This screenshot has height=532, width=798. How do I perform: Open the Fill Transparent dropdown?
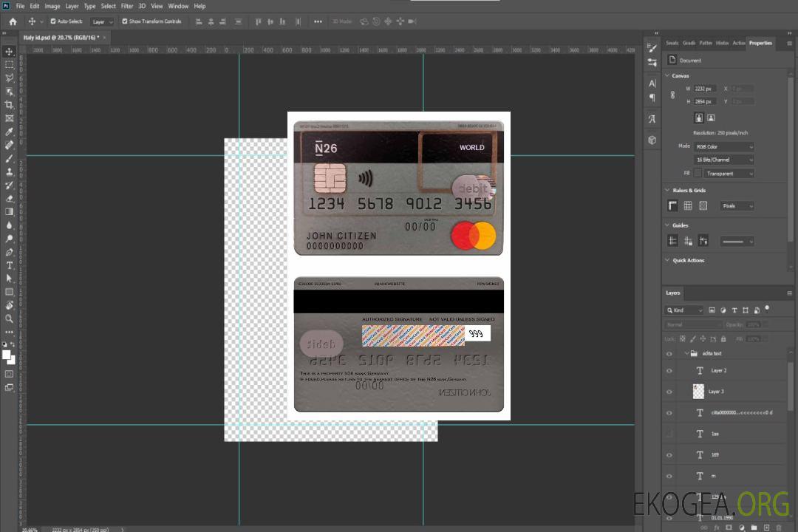click(x=729, y=174)
